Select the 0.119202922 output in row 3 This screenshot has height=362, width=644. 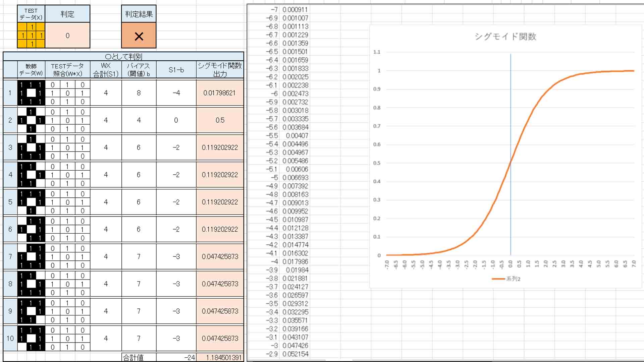tap(220, 147)
